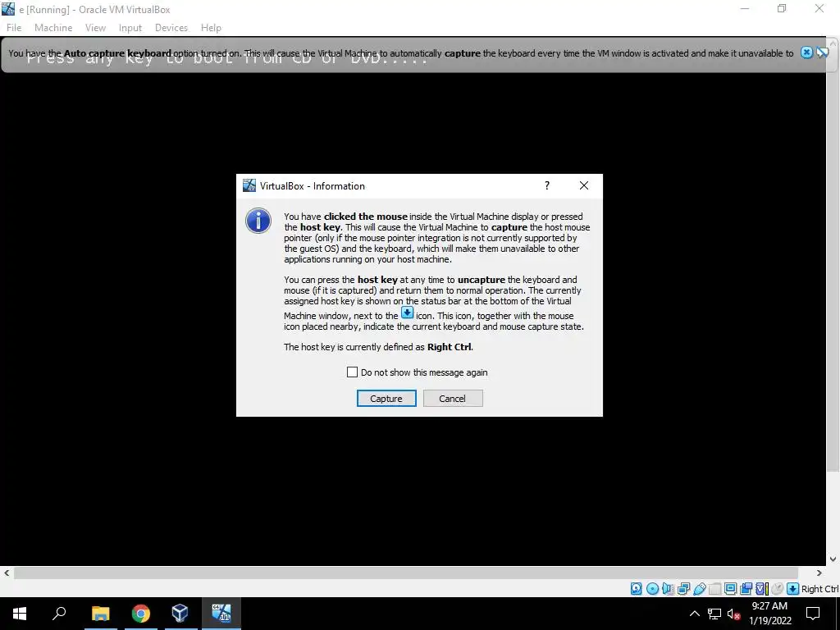Click the VirtualBox logo in dialog title

(x=249, y=185)
